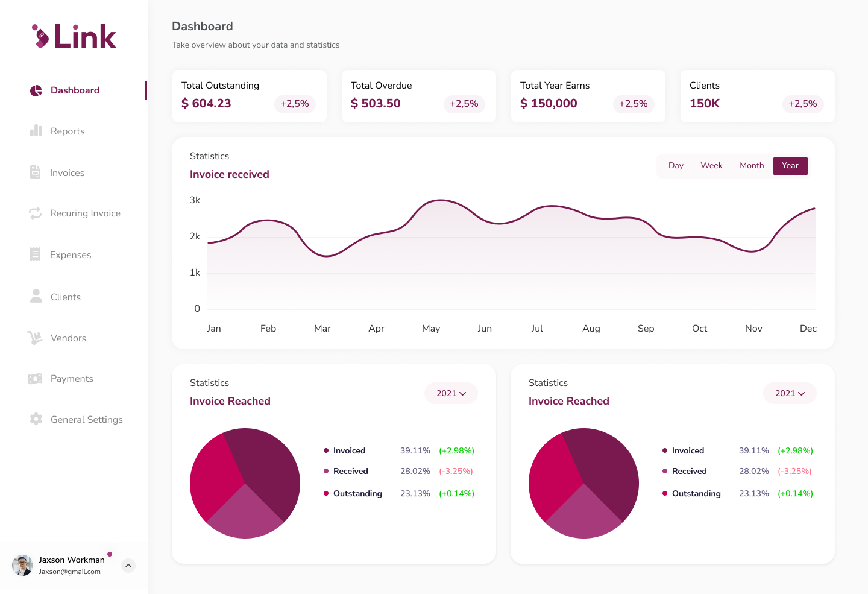This screenshot has width=868, height=594.
Task: Open Reports via bar chart icon
Action: click(x=36, y=131)
